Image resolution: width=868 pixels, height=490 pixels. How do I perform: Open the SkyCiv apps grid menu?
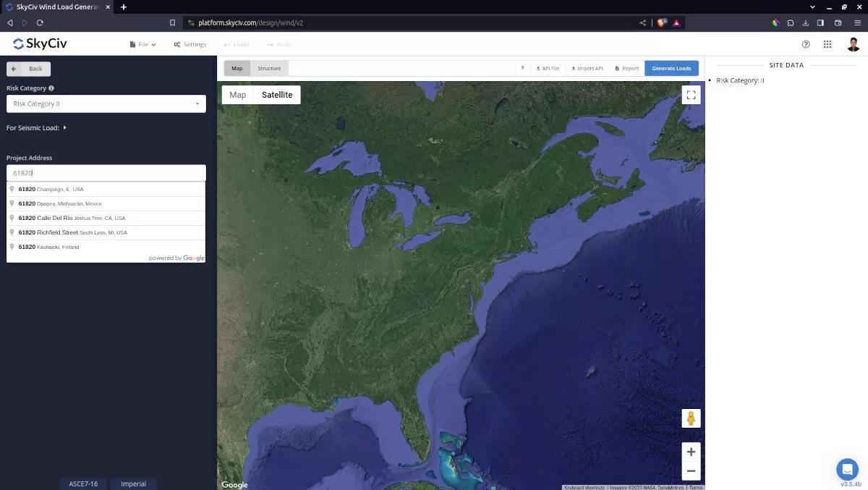[827, 44]
